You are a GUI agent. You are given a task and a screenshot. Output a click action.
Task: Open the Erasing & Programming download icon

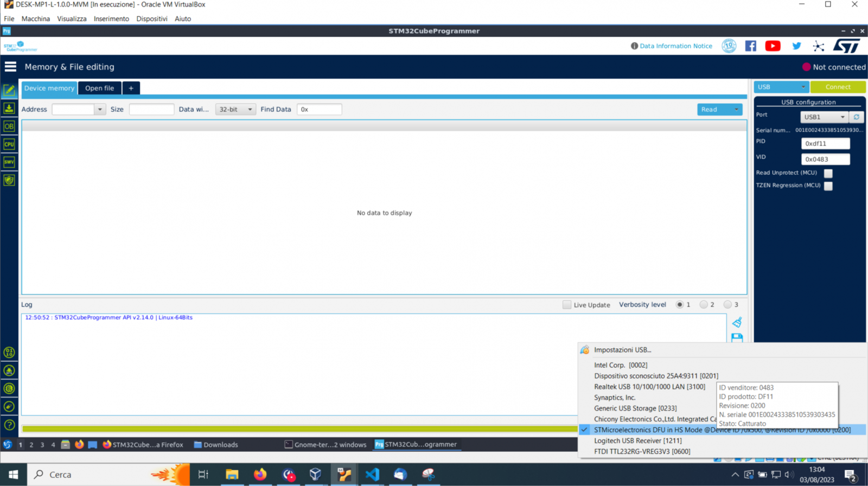(x=9, y=108)
